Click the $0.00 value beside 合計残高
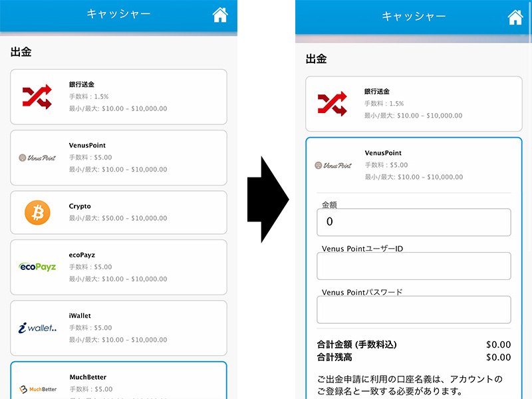This screenshot has height=399, width=532. pyautogui.click(x=498, y=357)
